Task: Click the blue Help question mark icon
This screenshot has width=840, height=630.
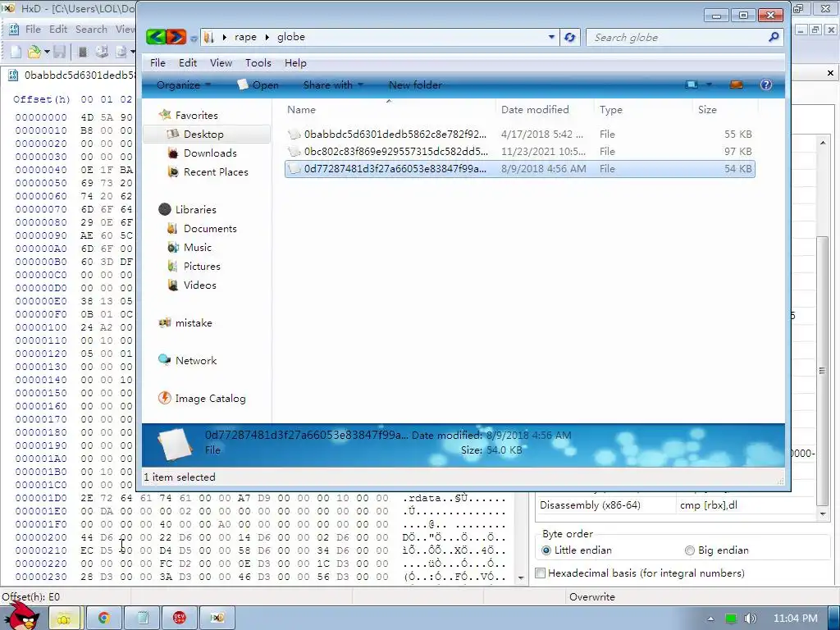Action: pyautogui.click(x=766, y=84)
